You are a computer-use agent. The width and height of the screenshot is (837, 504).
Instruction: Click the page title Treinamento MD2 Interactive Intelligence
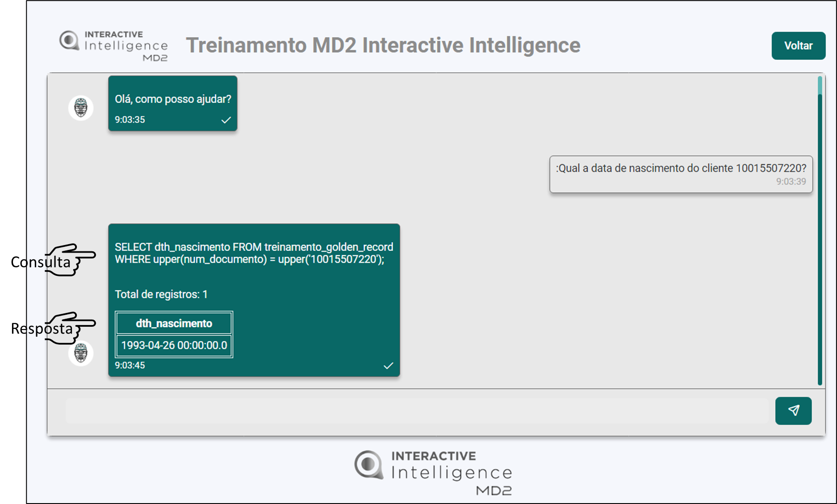(x=383, y=46)
